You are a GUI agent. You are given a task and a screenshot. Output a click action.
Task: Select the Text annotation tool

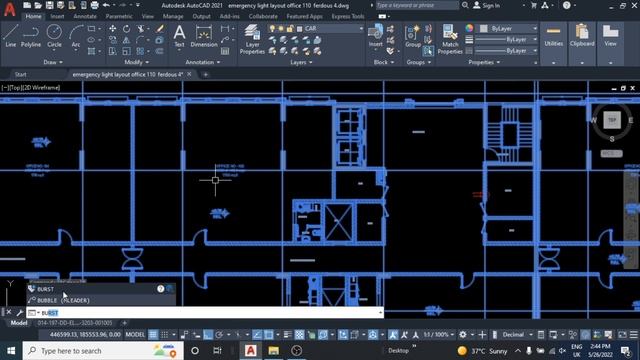point(179,36)
